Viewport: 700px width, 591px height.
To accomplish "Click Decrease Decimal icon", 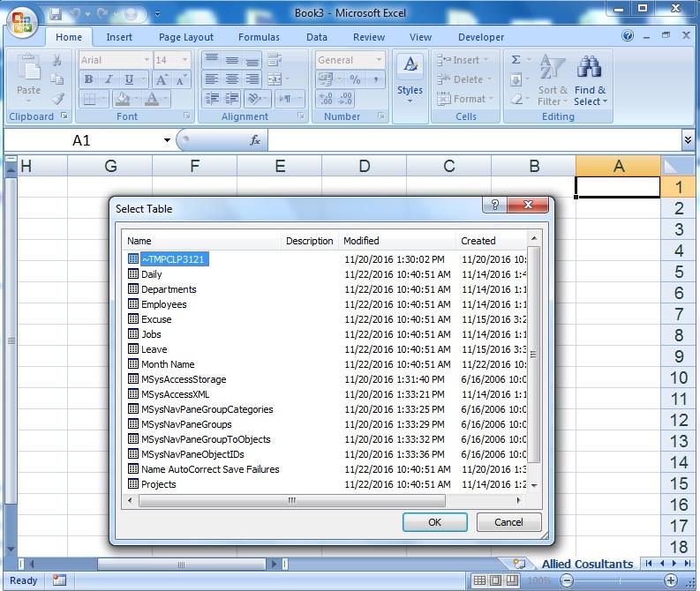I will click(346, 99).
